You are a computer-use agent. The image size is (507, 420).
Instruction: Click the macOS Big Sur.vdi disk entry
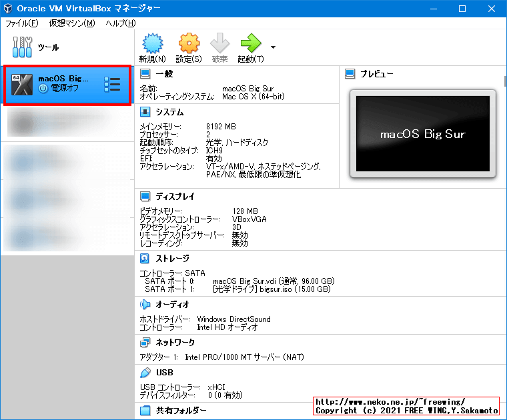click(x=274, y=281)
